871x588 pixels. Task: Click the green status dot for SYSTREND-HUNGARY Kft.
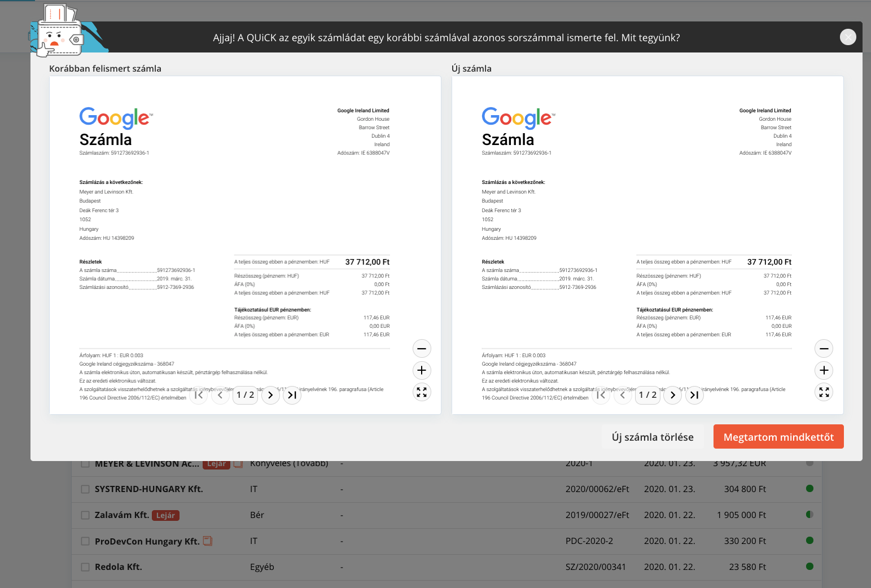pos(809,488)
